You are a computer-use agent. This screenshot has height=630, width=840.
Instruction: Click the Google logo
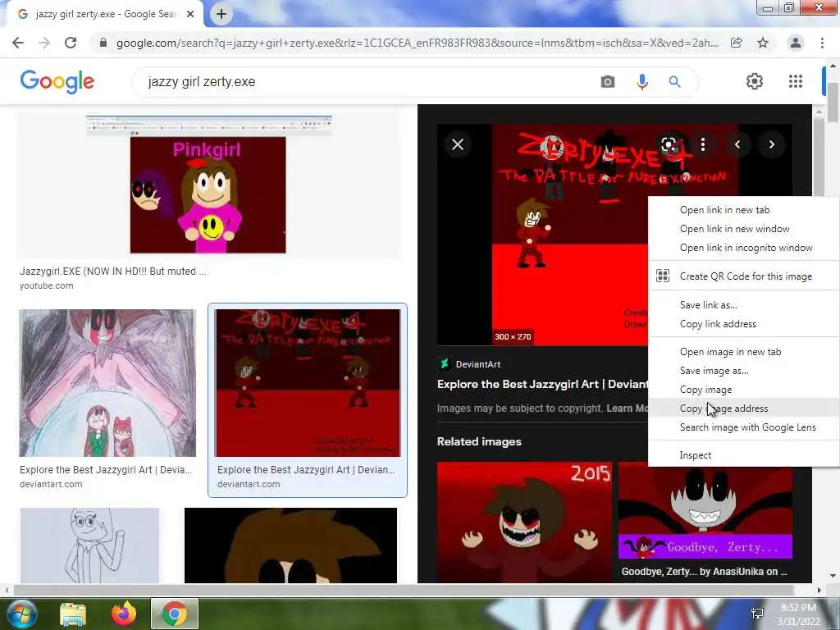[x=57, y=81]
